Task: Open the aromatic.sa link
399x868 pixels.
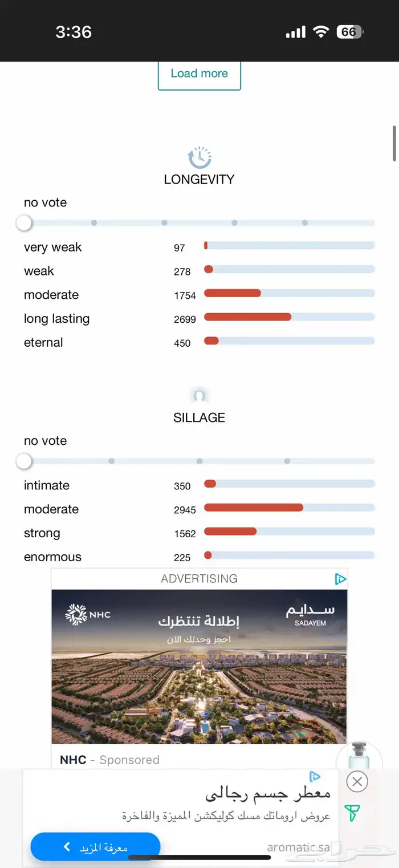Action: click(299, 847)
